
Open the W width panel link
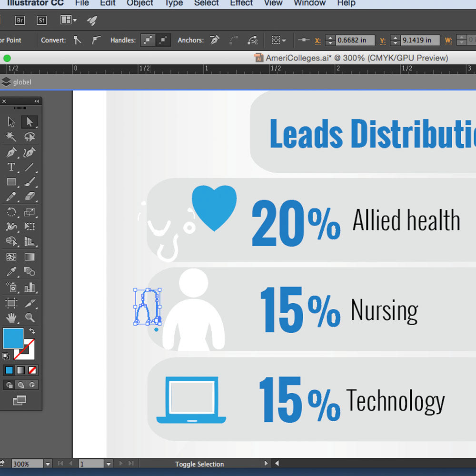click(x=448, y=40)
